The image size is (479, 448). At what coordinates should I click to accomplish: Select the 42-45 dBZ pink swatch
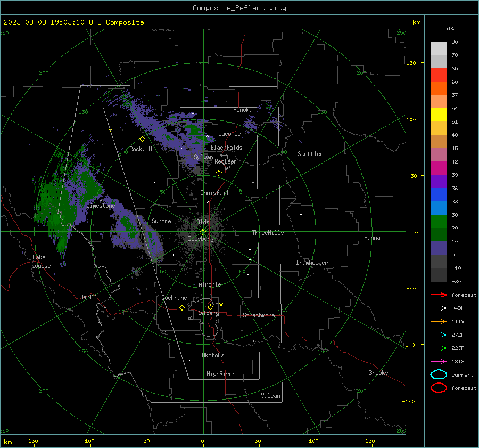tap(439, 155)
